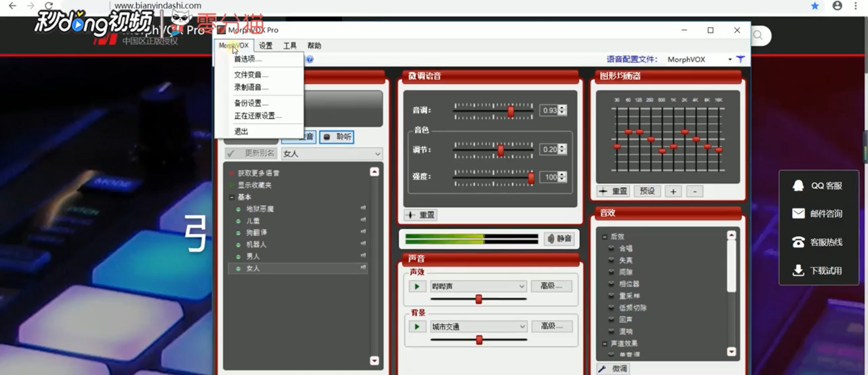Play the 声效 sound effect
Image resolution: width=868 pixels, height=375 pixels.
click(x=417, y=287)
